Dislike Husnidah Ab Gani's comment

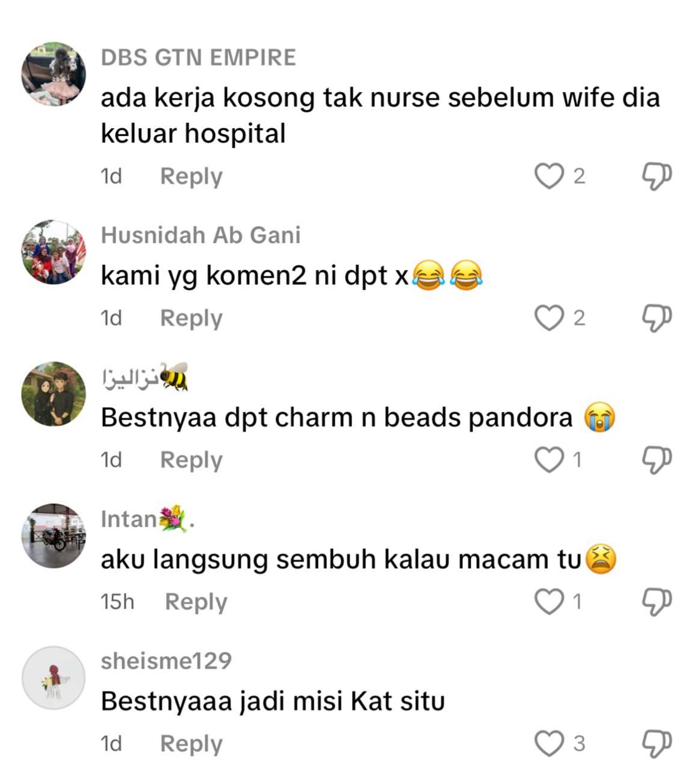657,318
